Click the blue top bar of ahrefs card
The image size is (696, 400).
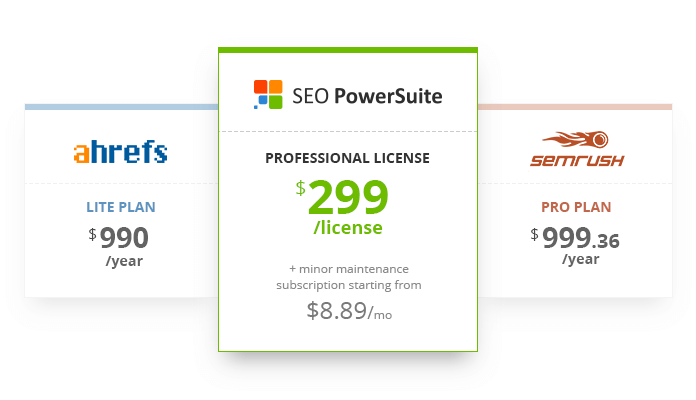(121, 107)
